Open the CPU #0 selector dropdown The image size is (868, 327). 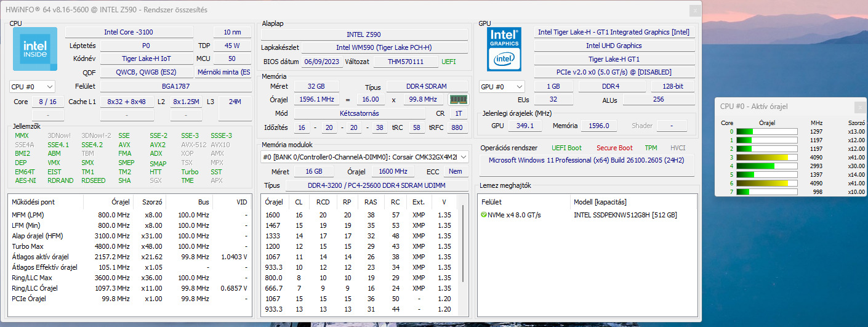pyautogui.click(x=33, y=87)
